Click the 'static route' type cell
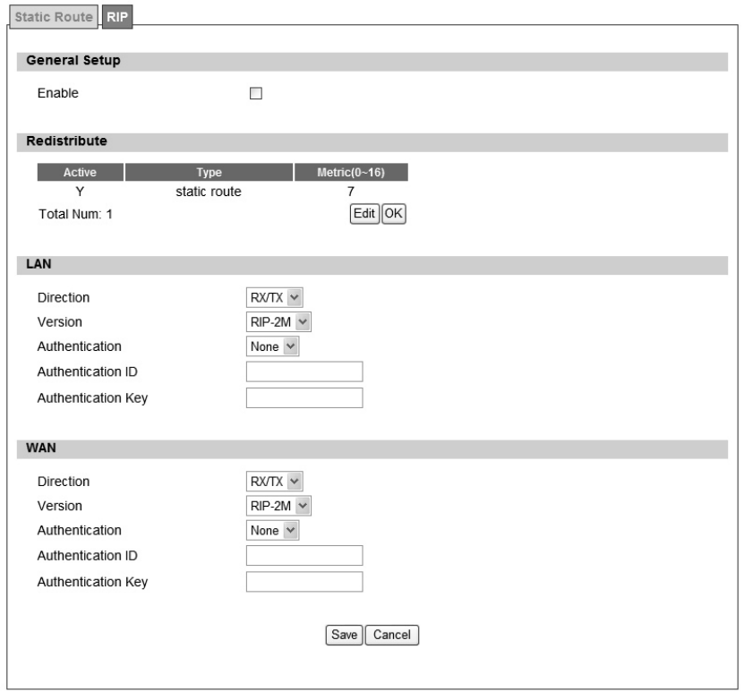The image size is (744, 700). pyautogui.click(x=209, y=192)
